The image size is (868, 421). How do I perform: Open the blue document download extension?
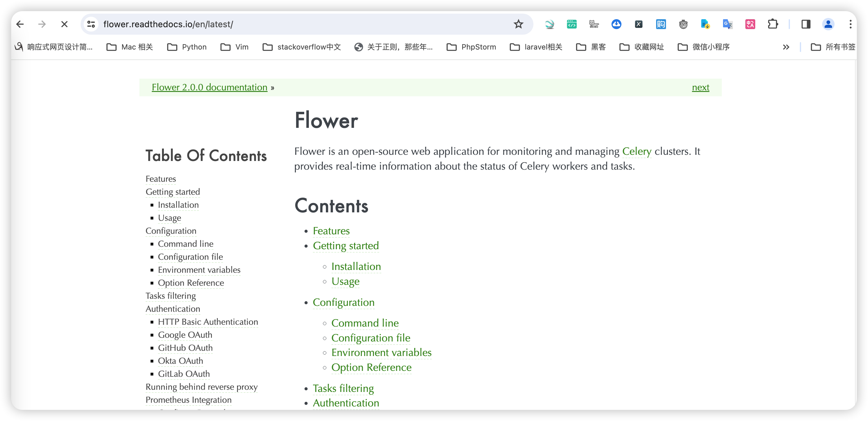[705, 24]
